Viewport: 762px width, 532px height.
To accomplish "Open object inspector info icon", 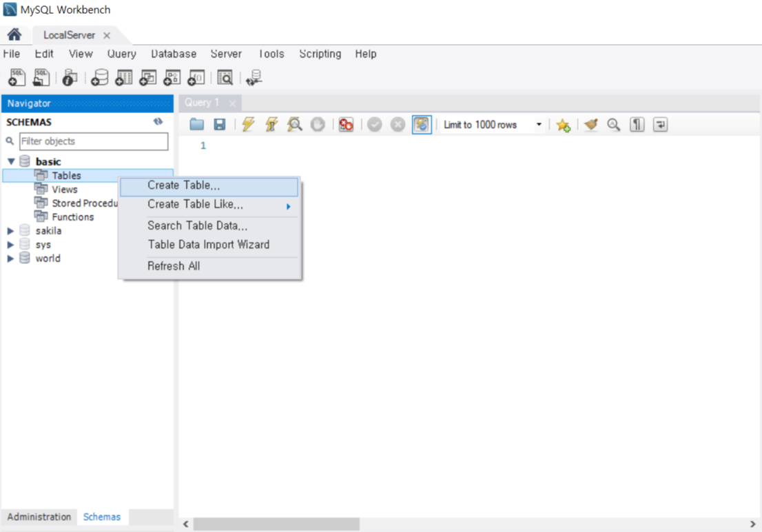I will pos(70,77).
